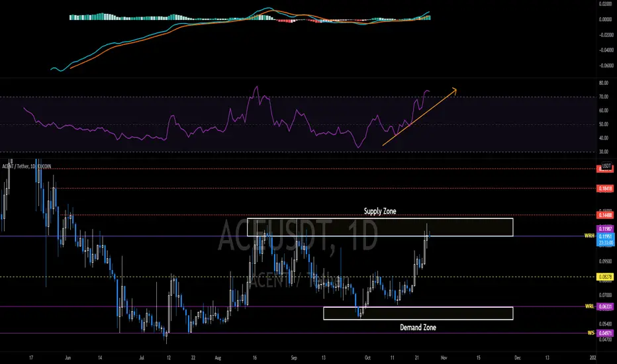Select the purple 0.11987 price tag
Screen dimensions: 617x364
(606, 229)
